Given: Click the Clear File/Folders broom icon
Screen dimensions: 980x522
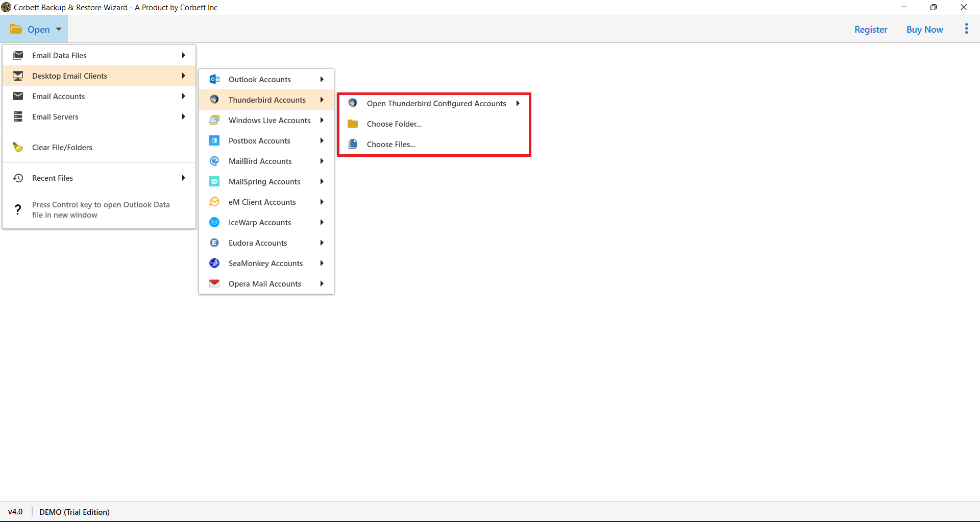Looking at the screenshot, I should (x=18, y=147).
